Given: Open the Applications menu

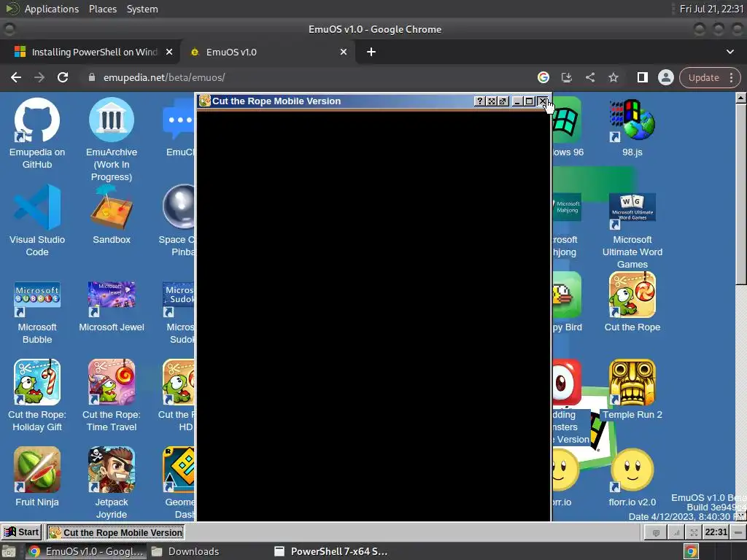Looking at the screenshot, I should tap(52, 9).
